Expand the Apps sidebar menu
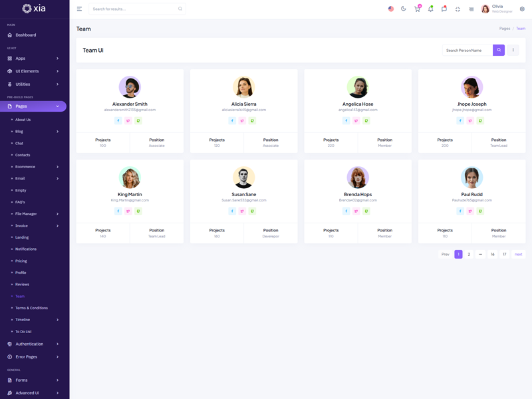Image resolution: width=532 pixels, height=399 pixels. click(x=33, y=59)
